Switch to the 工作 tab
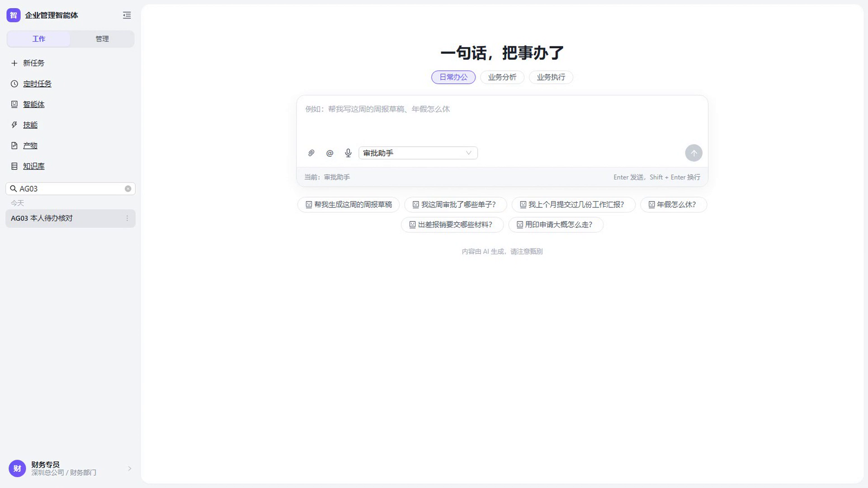The width and height of the screenshot is (868, 488). [39, 39]
